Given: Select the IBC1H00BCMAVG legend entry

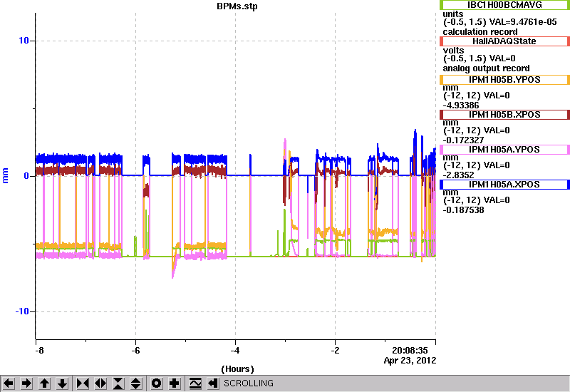Looking at the screenshot, I should click(x=504, y=5).
